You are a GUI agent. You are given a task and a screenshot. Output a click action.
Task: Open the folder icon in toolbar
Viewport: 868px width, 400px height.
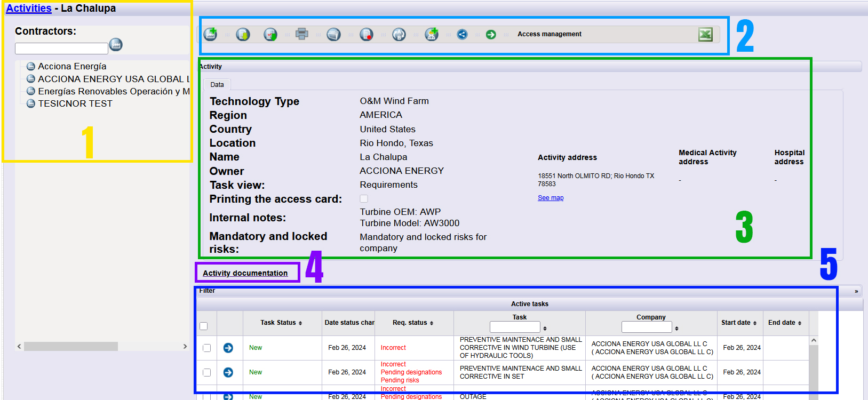(333, 35)
